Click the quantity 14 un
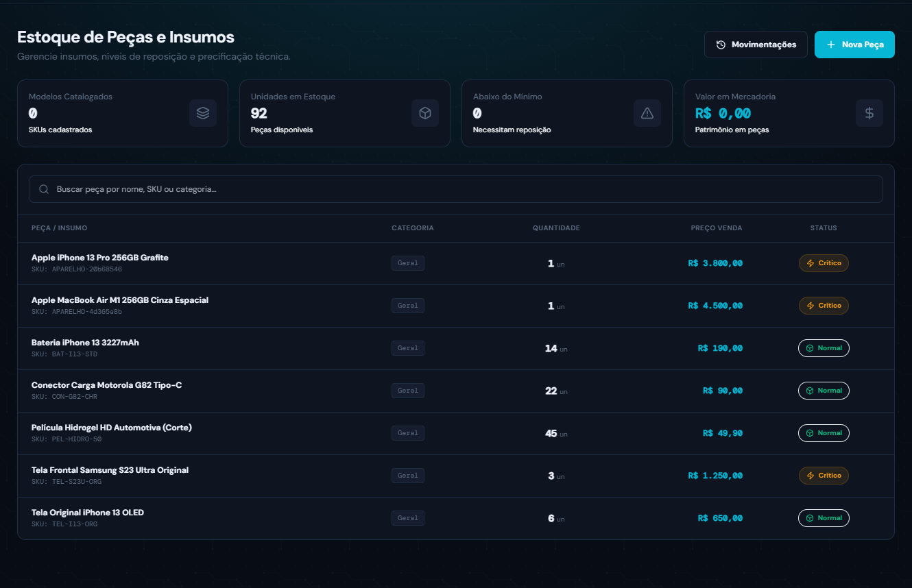Screen dimensions: 912x588 coord(556,348)
